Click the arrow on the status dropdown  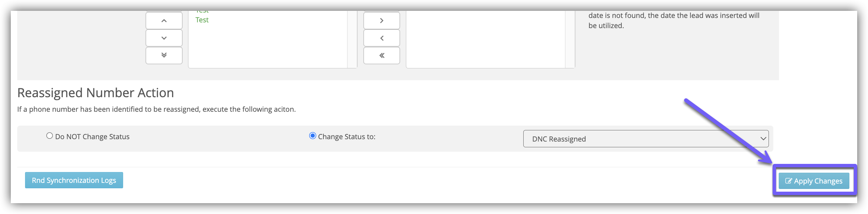[763, 139]
